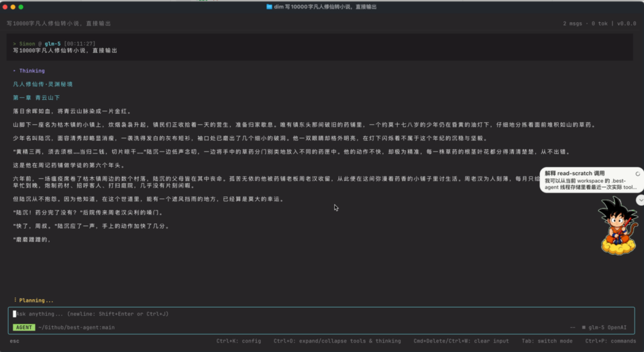Click the Goku mascot on the cloud
This screenshot has width=644, height=352.
point(618,226)
